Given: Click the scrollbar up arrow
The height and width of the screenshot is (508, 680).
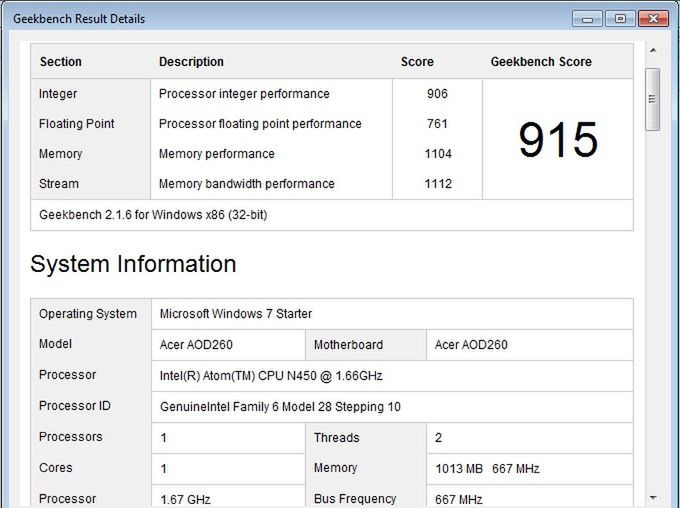Looking at the screenshot, I should pos(653,50).
